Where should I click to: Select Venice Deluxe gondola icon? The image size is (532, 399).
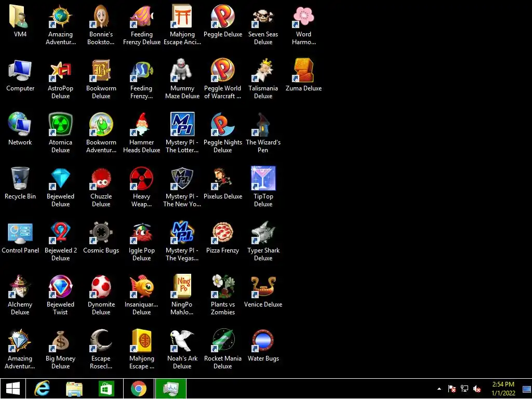tap(263, 286)
